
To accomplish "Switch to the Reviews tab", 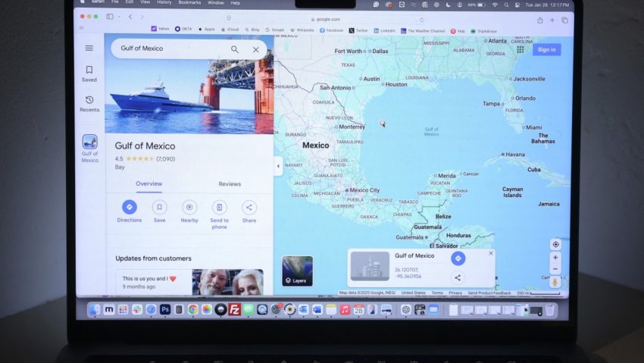I will click(230, 184).
